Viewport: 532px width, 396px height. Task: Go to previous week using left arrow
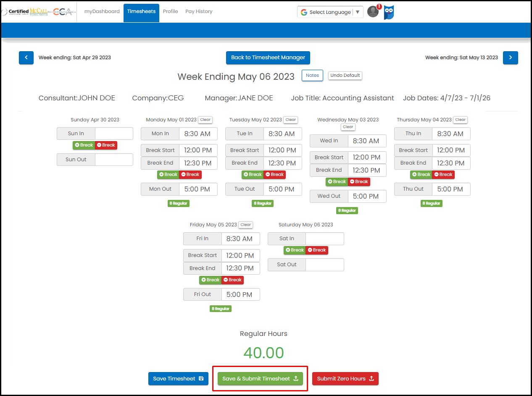[26, 58]
